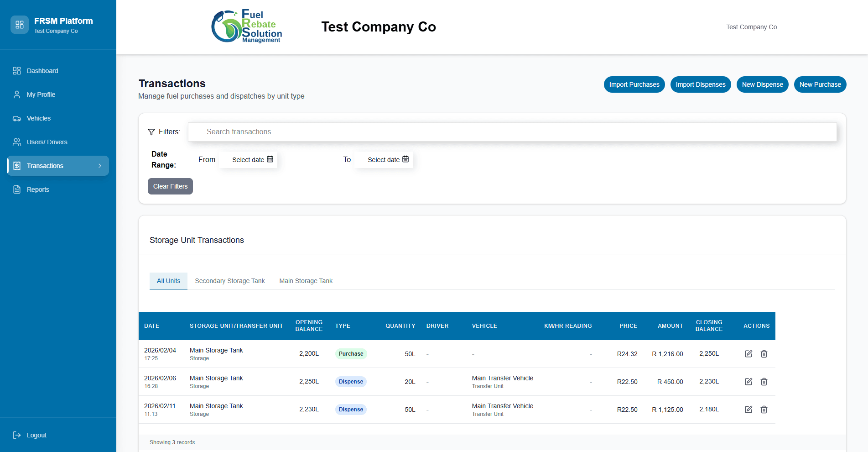Click the Fuel Rebate Solution logo
The width and height of the screenshot is (868, 452).
(247, 26)
